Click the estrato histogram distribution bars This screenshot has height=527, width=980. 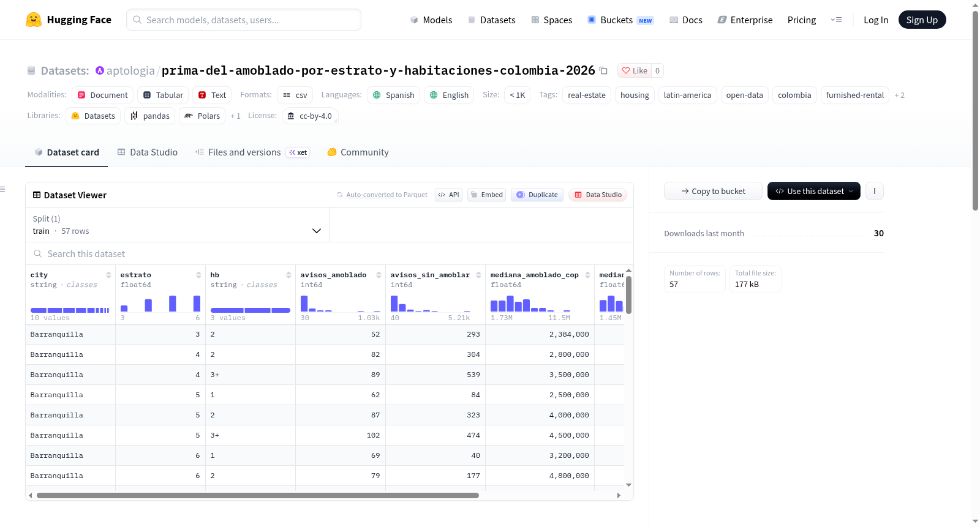(160, 304)
